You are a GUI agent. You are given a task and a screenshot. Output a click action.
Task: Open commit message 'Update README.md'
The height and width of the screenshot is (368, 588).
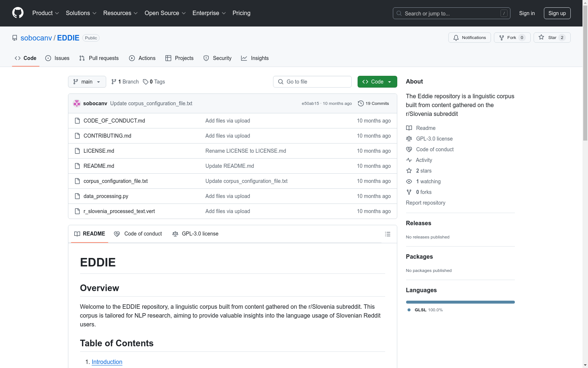(230, 166)
